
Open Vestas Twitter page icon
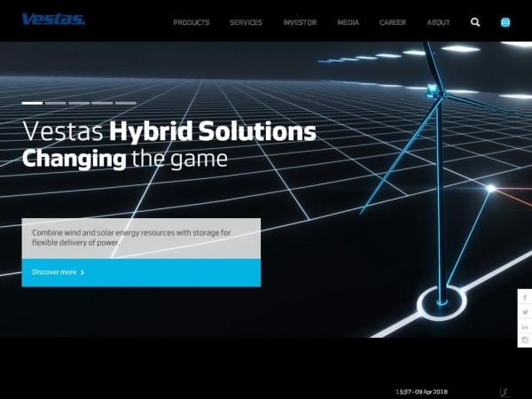tap(525, 312)
